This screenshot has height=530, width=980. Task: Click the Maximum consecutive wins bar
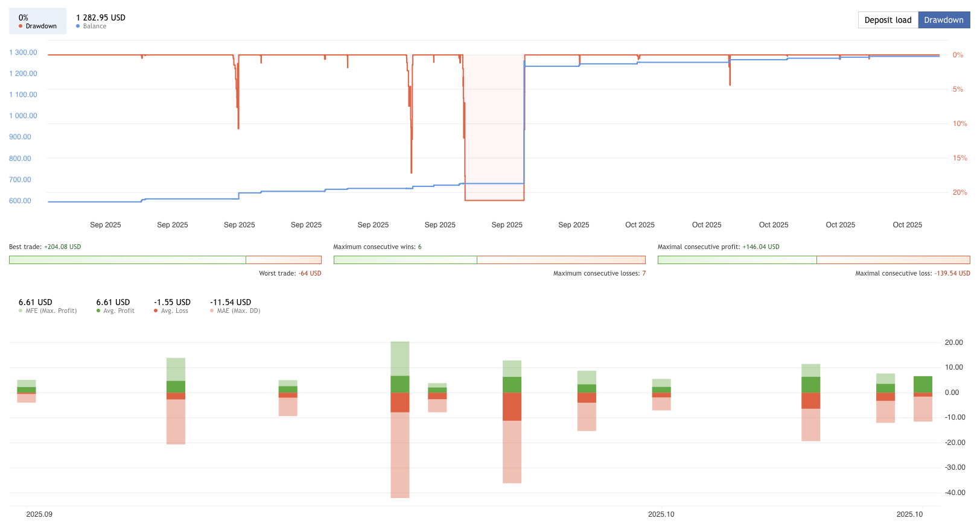[489, 260]
